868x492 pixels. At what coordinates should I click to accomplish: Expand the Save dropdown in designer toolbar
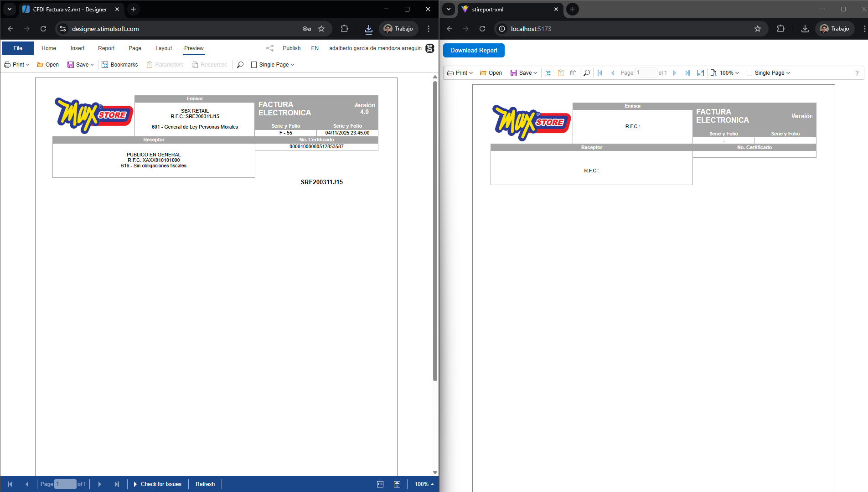[x=81, y=65]
